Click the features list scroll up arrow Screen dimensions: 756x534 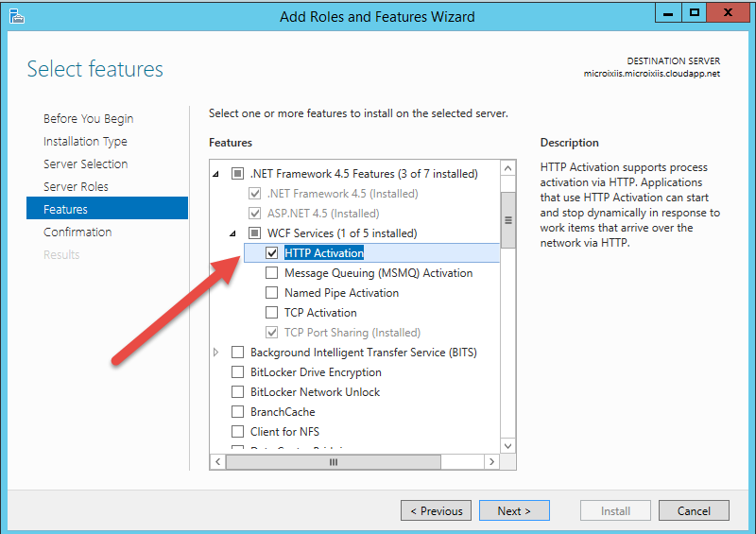(507, 169)
